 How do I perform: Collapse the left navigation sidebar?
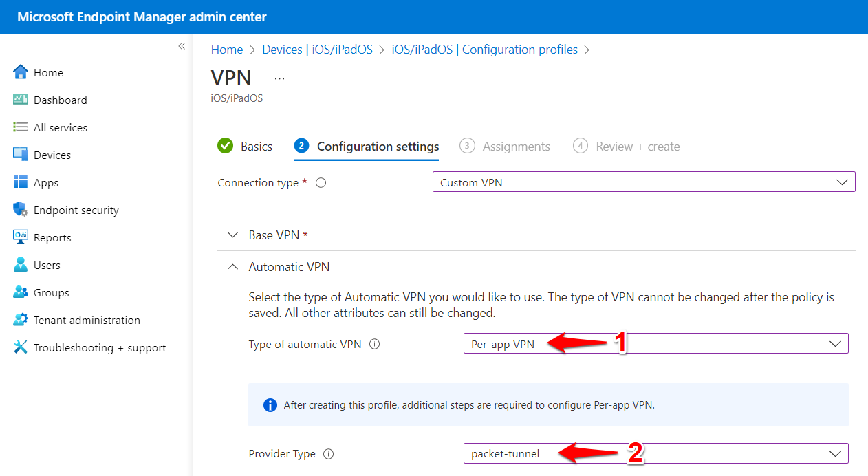click(x=182, y=46)
